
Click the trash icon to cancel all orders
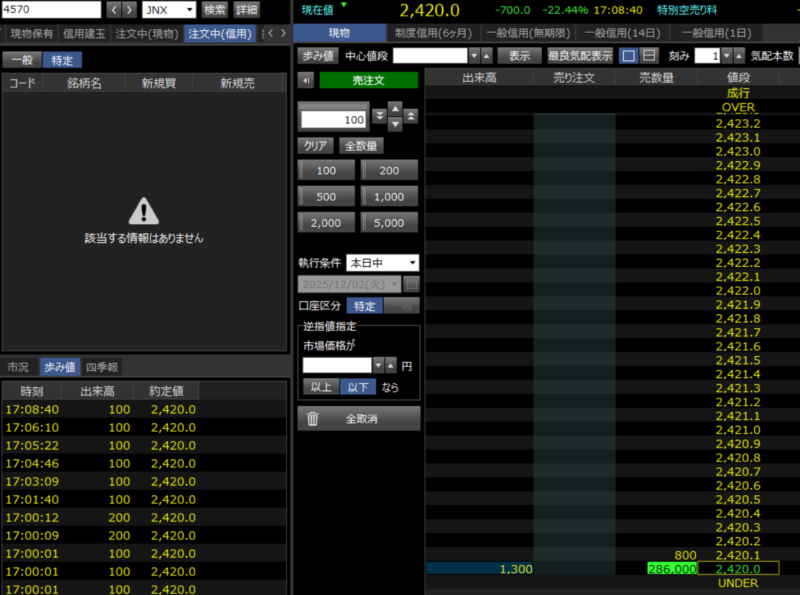tap(313, 419)
